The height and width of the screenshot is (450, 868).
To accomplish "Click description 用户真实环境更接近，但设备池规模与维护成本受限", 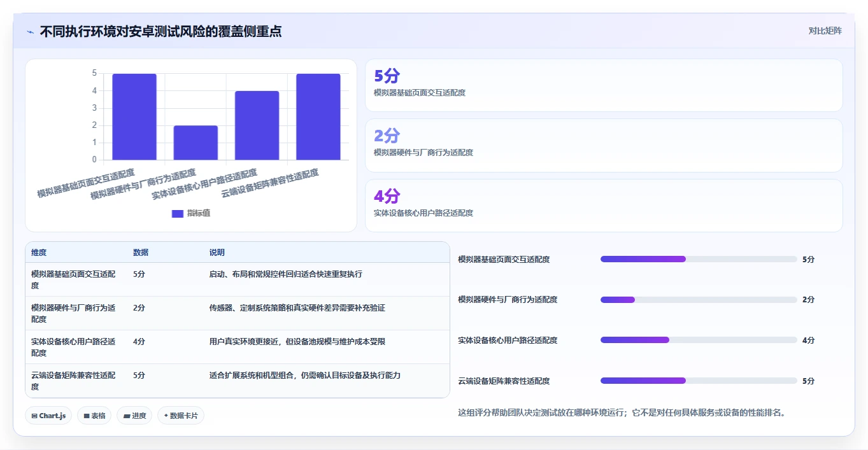I will 297,342.
